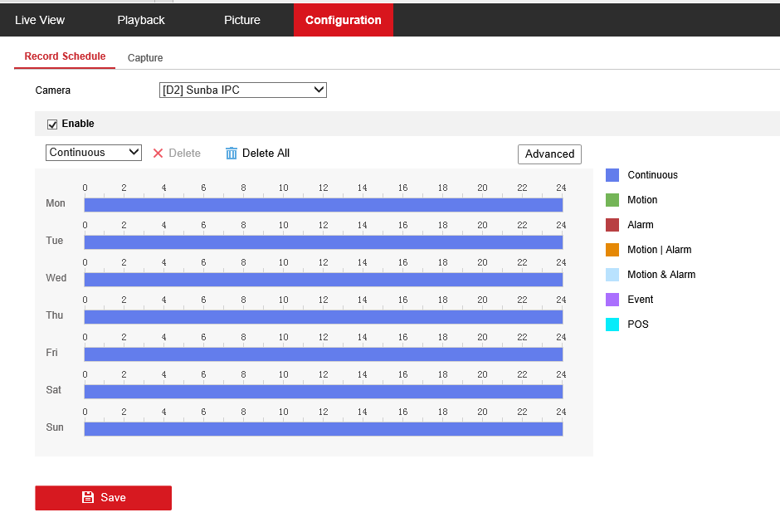780x532 pixels.
Task: Click the red X Delete icon
Action: point(158,154)
